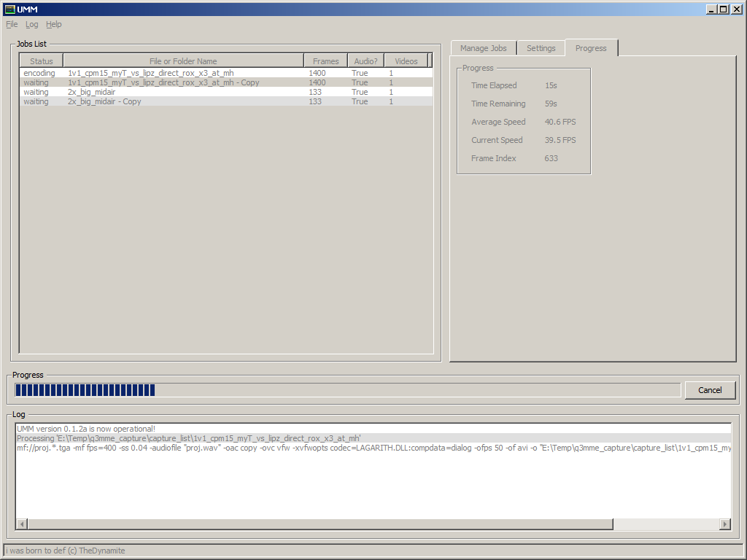Sort jobs by Status column header
The width and height of the screenshot is (747, 560).
(42, 61)
